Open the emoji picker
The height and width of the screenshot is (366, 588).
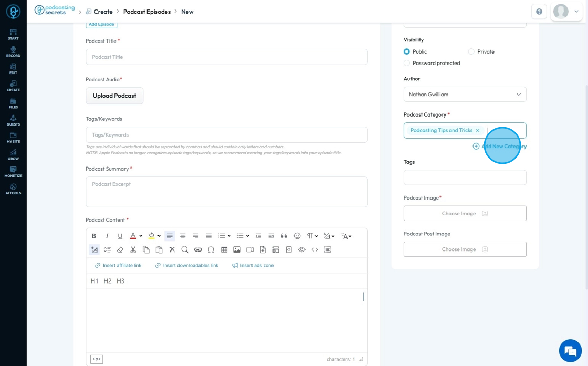(297, 236)
